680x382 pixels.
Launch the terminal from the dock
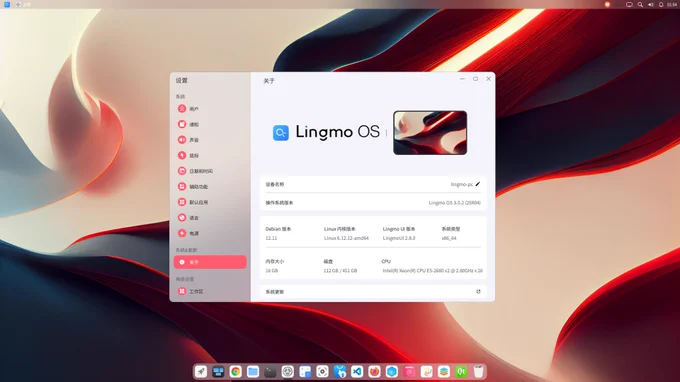(x=270, y=372)
